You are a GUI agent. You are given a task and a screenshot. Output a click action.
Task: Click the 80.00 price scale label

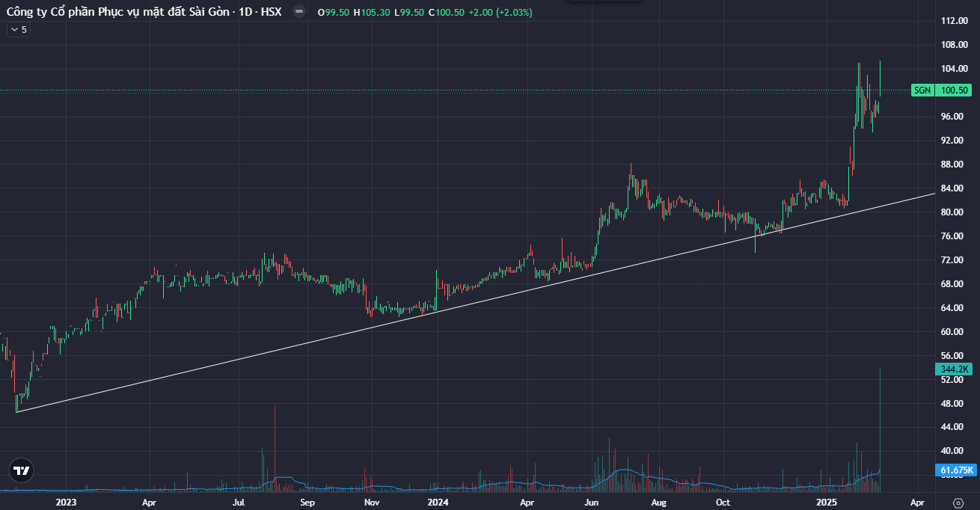(954, 212)
